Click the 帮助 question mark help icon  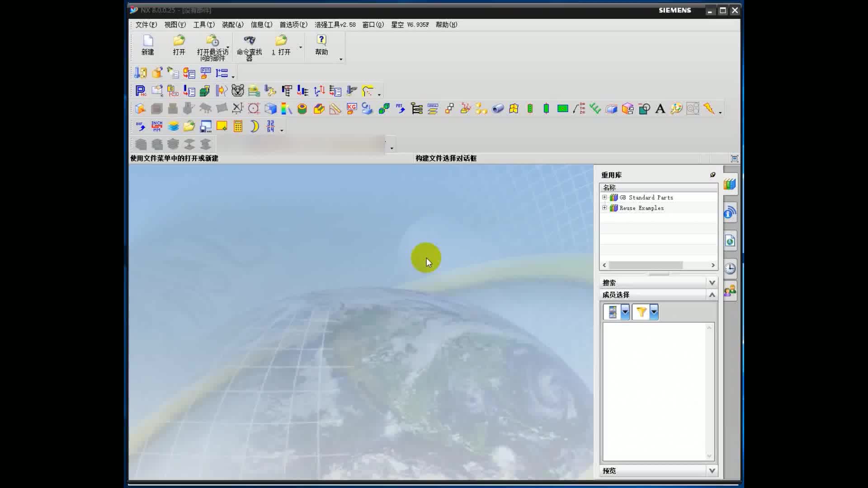click(x=321, y=45)
